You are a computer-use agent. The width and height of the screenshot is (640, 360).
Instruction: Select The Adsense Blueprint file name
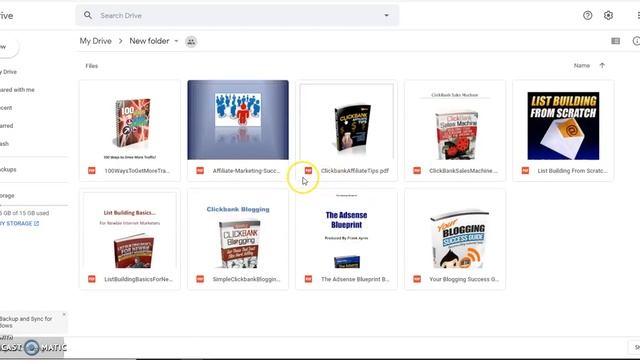pyautogui.click(x=355, y=279)
